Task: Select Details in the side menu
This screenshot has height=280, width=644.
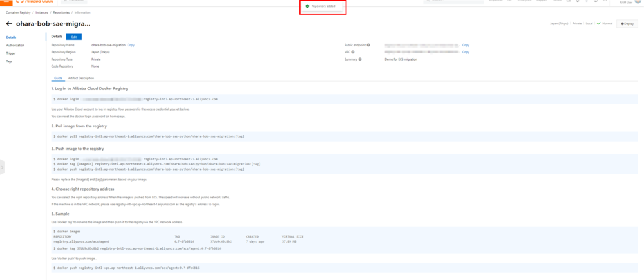Action: click(11, 37)
